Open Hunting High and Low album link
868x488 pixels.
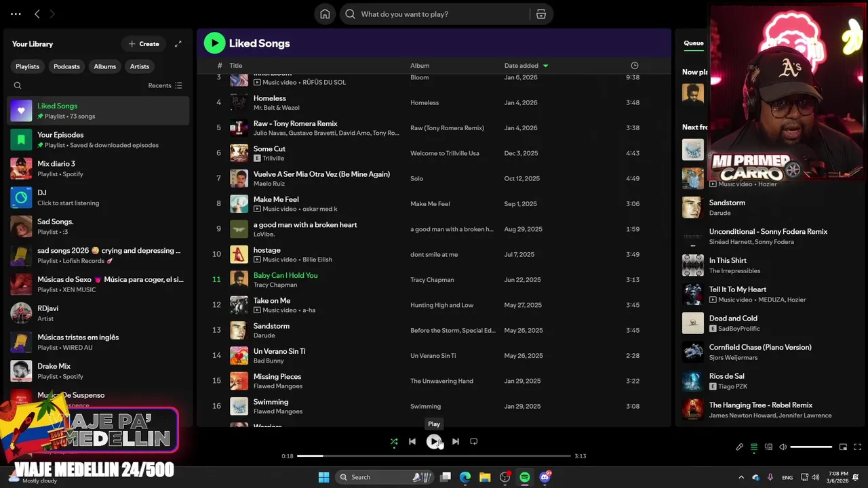tap(442, 305)
